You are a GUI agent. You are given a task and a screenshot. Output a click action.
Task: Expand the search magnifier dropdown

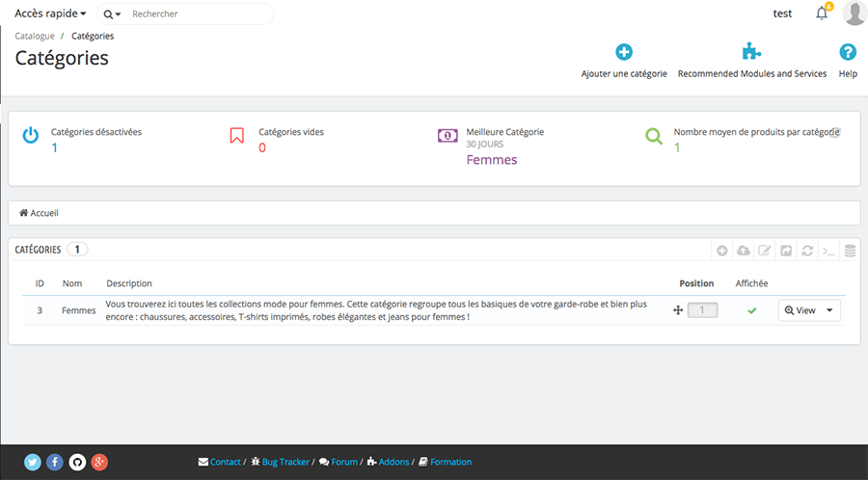tap(112, 14)
